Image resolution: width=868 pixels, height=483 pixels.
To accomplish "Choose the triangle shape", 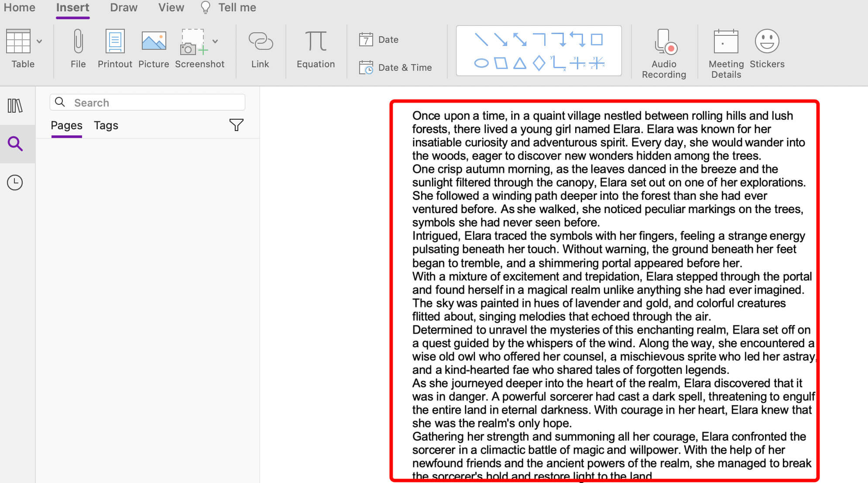I will coord(519,63).
